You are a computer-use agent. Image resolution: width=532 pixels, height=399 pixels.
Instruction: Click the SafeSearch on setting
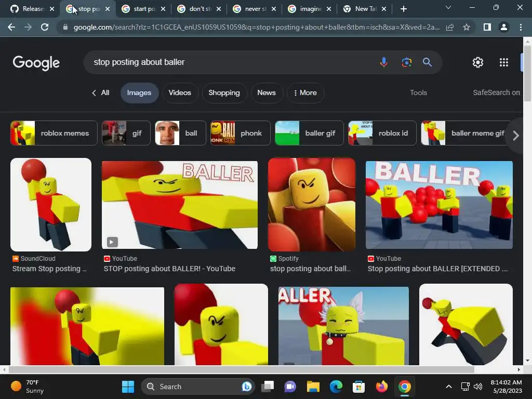[496, 92]
